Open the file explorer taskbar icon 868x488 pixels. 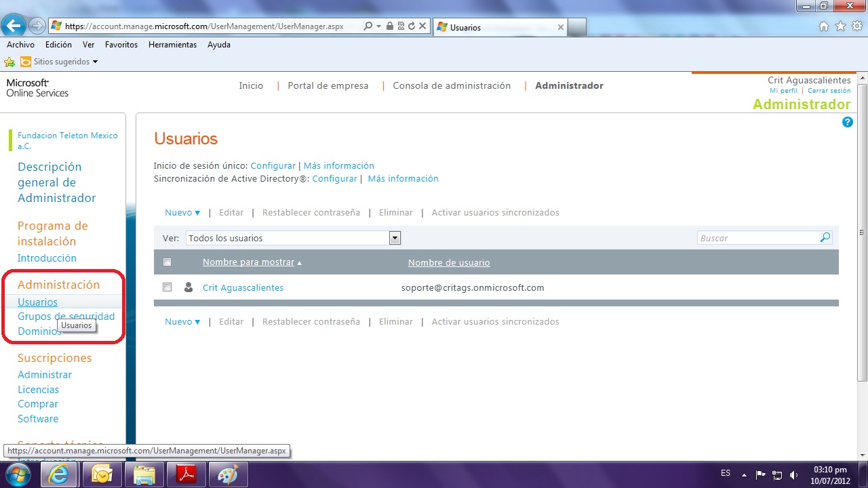(x=144, y=474)
